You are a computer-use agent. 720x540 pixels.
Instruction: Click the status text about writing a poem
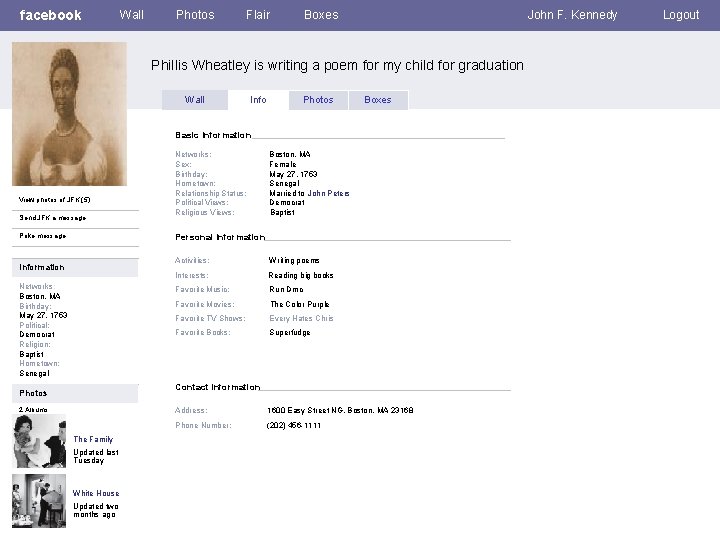point(337,65)
